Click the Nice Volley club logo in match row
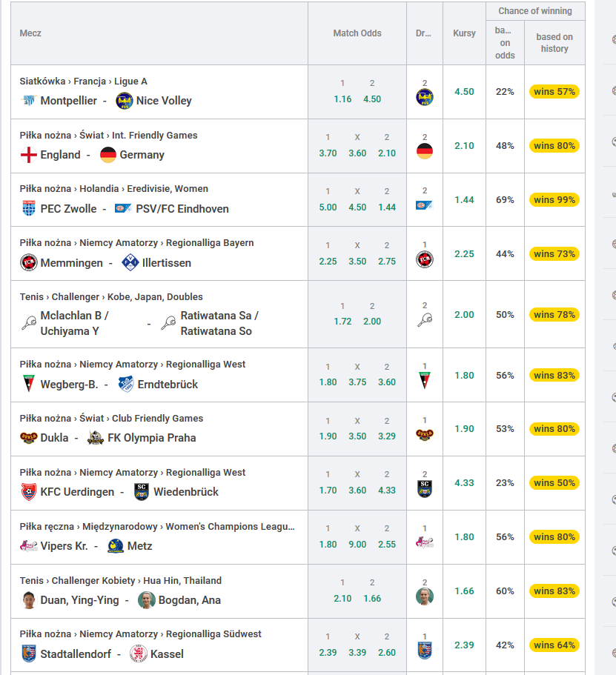 (x=124, y=101)
